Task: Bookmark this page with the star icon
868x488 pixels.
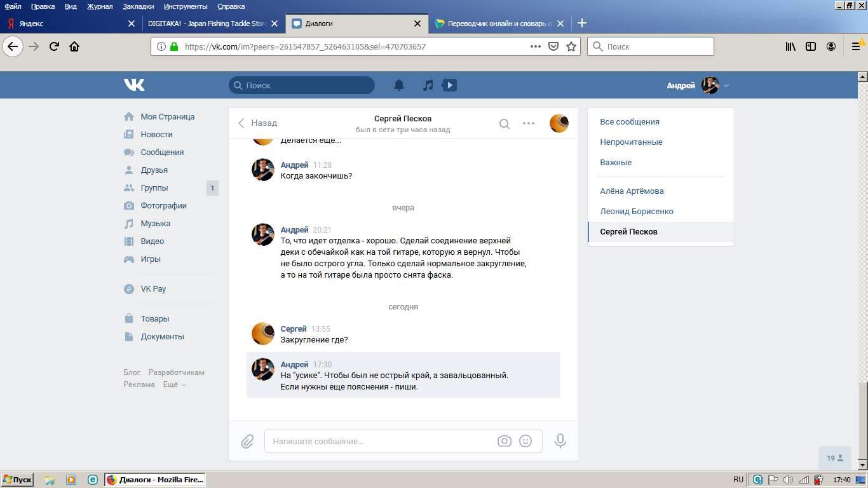Action: click(x=571, y=46)
